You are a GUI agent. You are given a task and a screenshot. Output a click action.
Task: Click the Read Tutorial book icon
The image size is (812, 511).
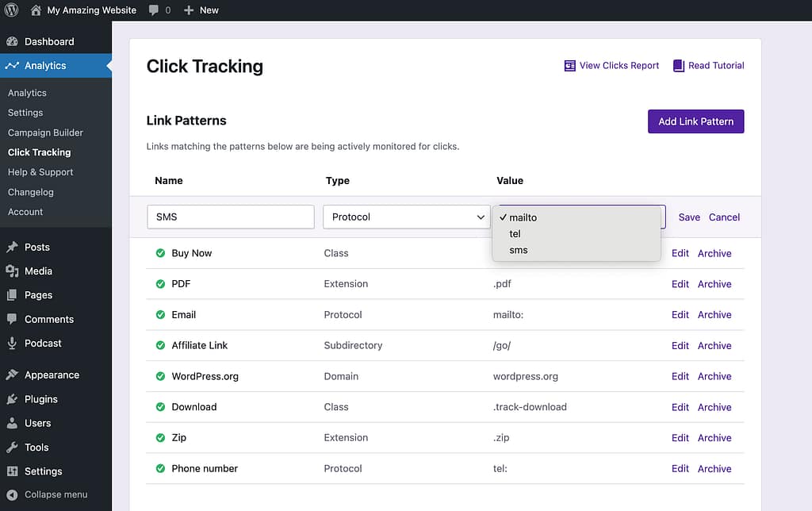tap(679, 66)
